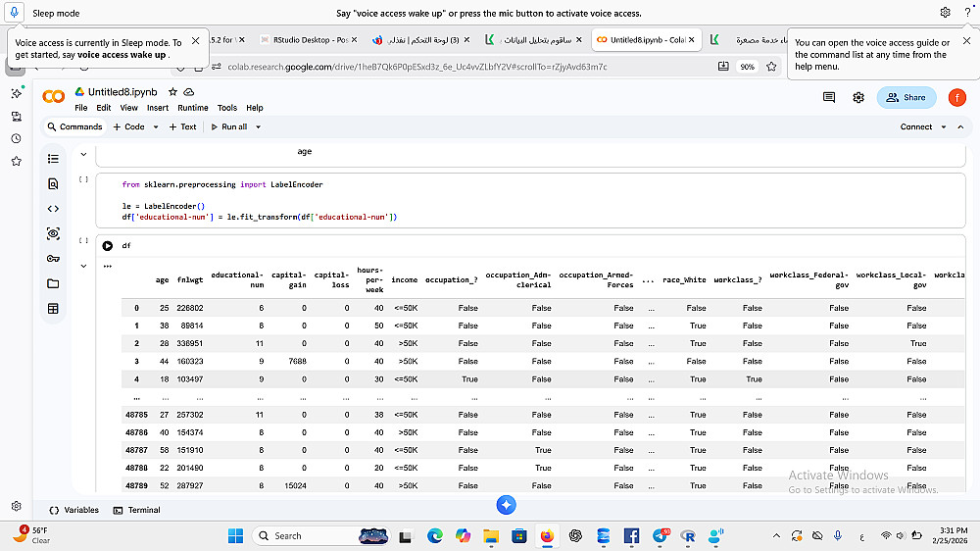Open Colab settings gear icon
The height and width of the screenshot is (551, 980).
click(x=858, y=97)
